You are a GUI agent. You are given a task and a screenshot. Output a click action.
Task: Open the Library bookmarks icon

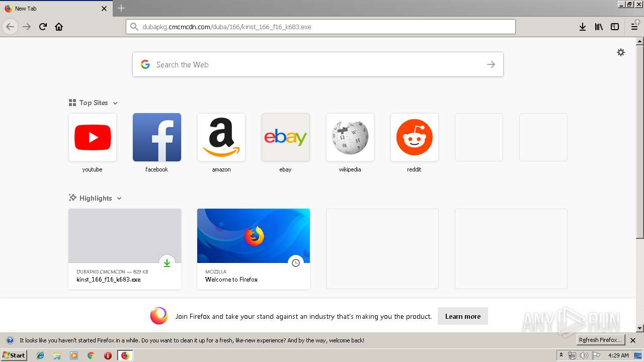(x=599, y=27)
